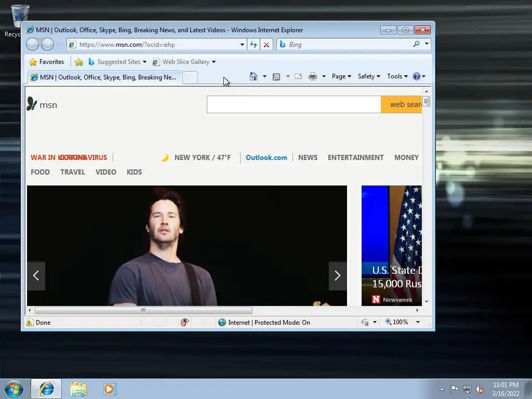Open the MONEY section link

point(406,157)
